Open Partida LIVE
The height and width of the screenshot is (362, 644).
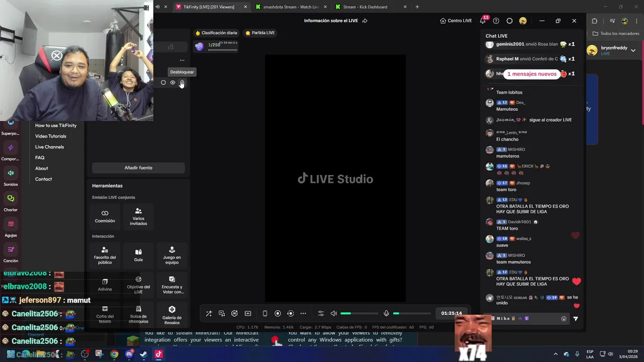260,33
